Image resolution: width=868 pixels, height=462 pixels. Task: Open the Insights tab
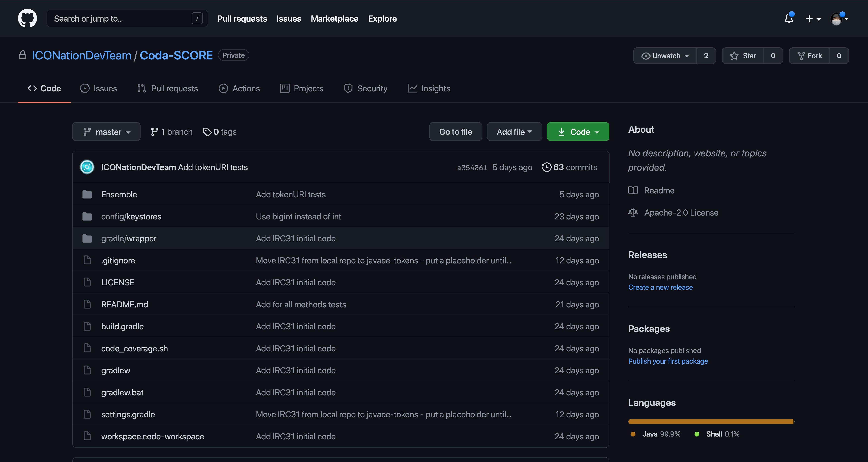coord(429,88)
